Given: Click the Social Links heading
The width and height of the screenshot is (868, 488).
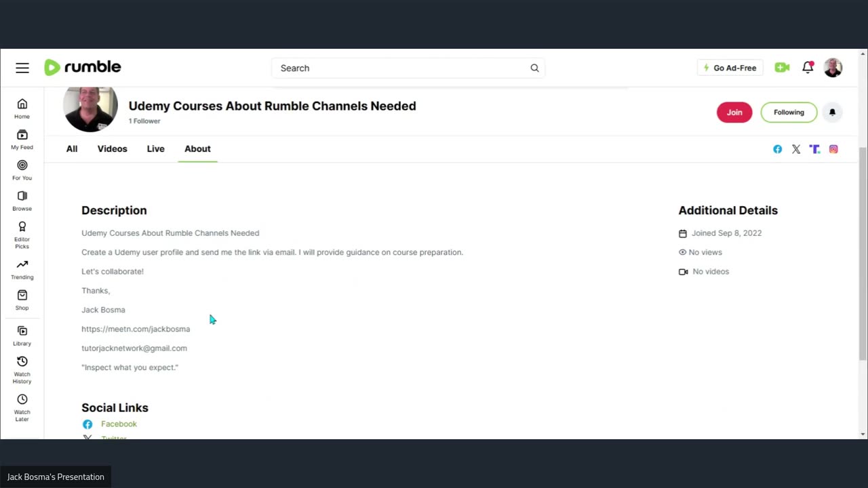Looking at the screenshot, I should click(x=115, y=408).
